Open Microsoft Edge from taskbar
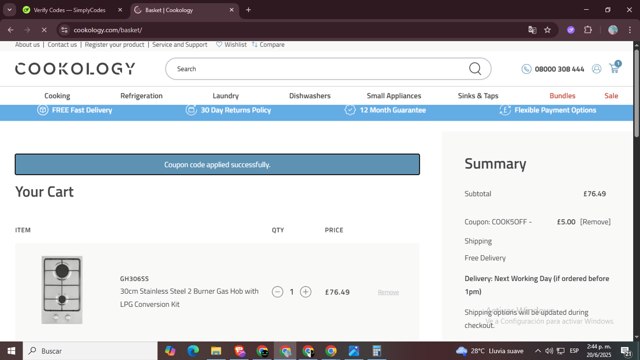The width and height of the screenshot is (640, 360). click(193, 351)
